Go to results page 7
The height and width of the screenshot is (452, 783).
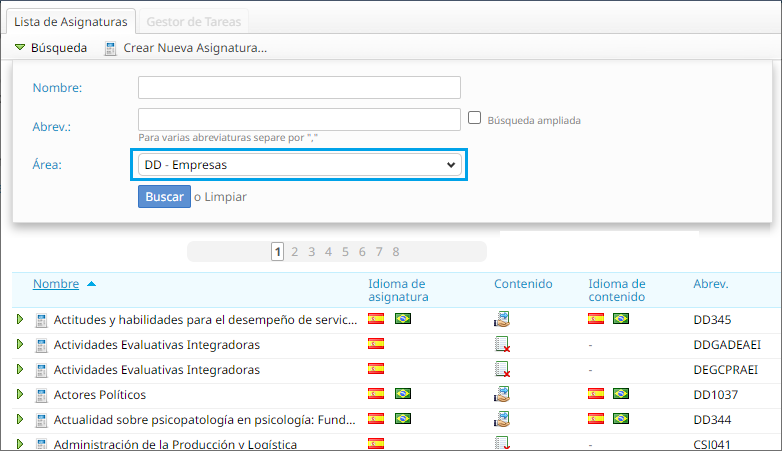(379, 252)
